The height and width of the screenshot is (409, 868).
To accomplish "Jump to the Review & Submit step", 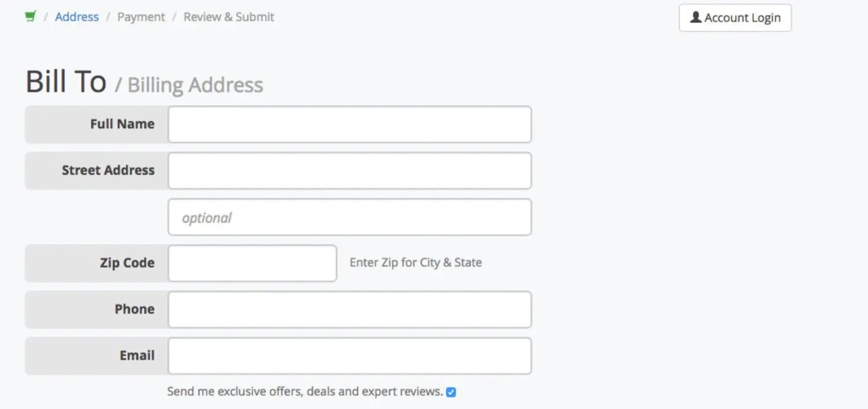I will 229,17.
